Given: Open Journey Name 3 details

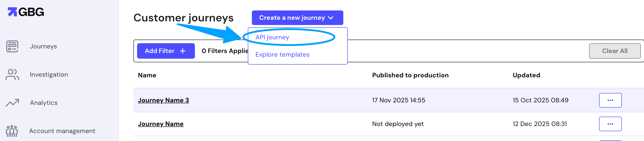Looking at the screenshot, I should tap(164, 100).
